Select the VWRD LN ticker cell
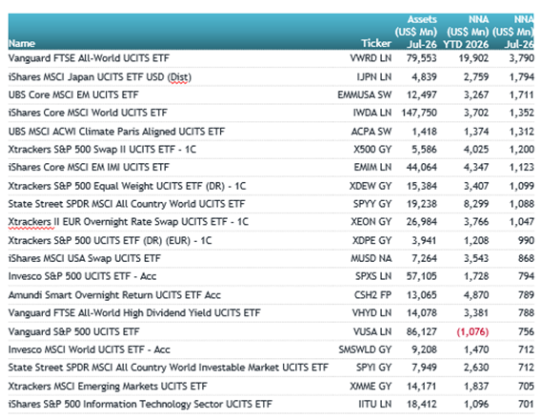The width and height of the screenshot is (540, 416). [x=371, y=58]
